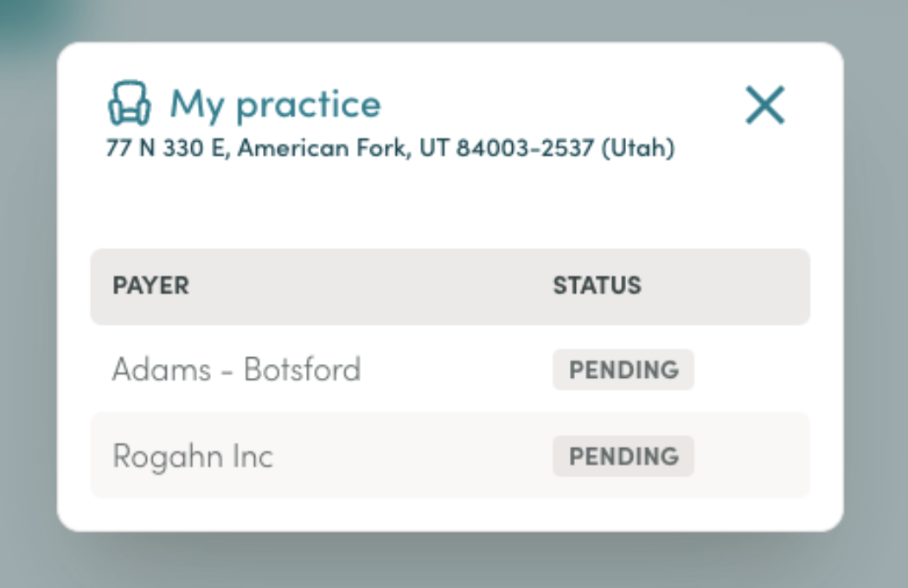The height and width of the screenshot is (588, 908).
Task: Select the Adams - Botsford payer name
Action: coord(236,370)
